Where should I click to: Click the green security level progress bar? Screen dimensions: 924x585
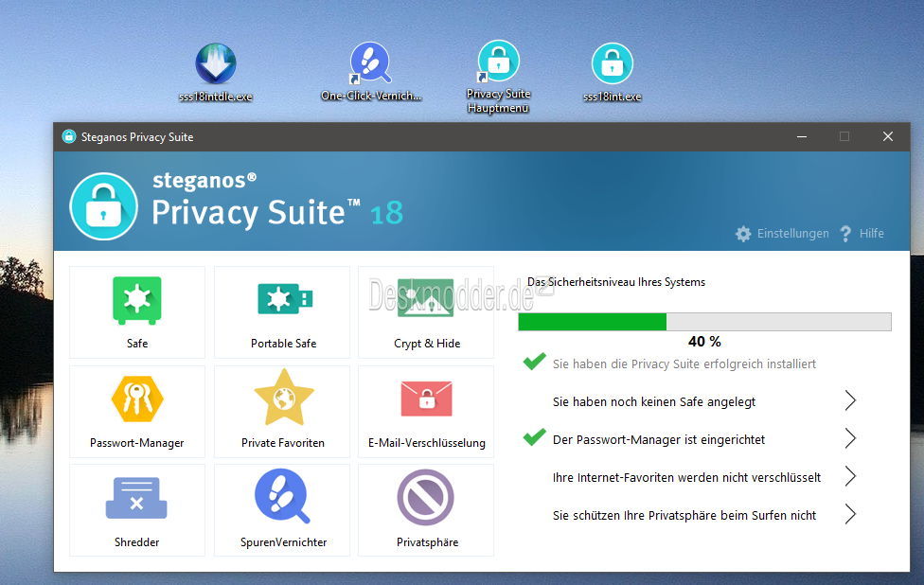click(704, 322)
